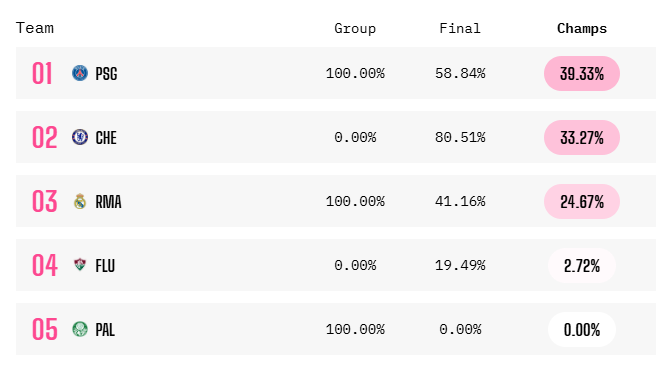Sort by the Final column header

460,28
